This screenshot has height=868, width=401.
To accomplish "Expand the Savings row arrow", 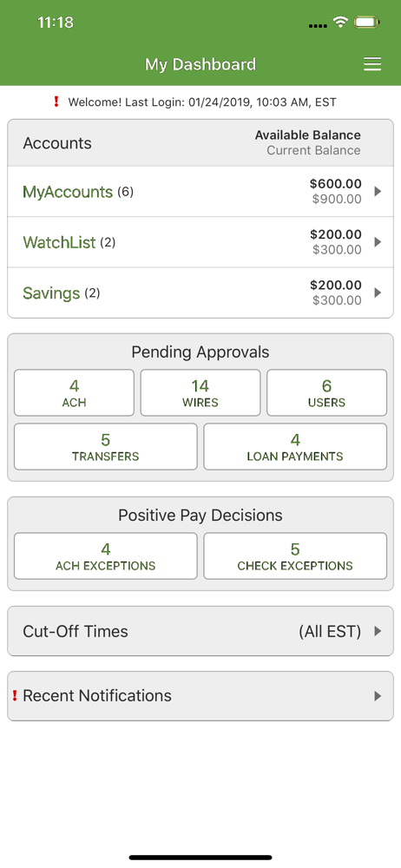I will [378, 293].
